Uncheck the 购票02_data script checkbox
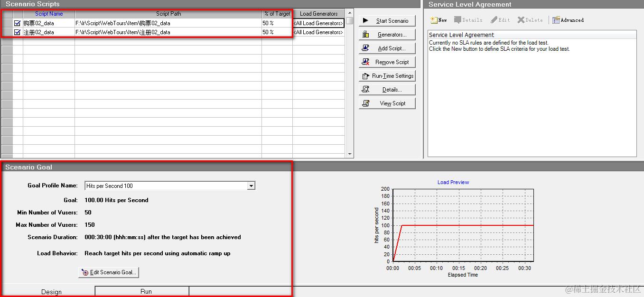 [18, 23]
